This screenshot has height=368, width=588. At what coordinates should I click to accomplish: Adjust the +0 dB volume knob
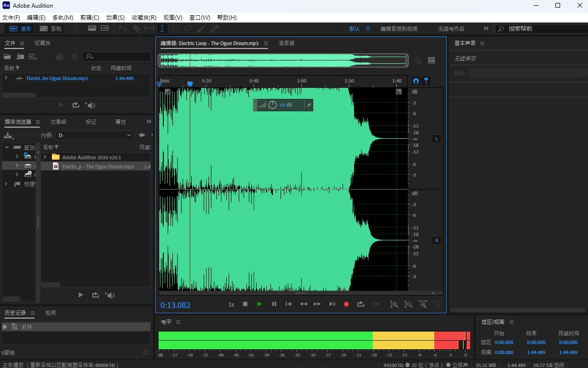coord(272,105)
